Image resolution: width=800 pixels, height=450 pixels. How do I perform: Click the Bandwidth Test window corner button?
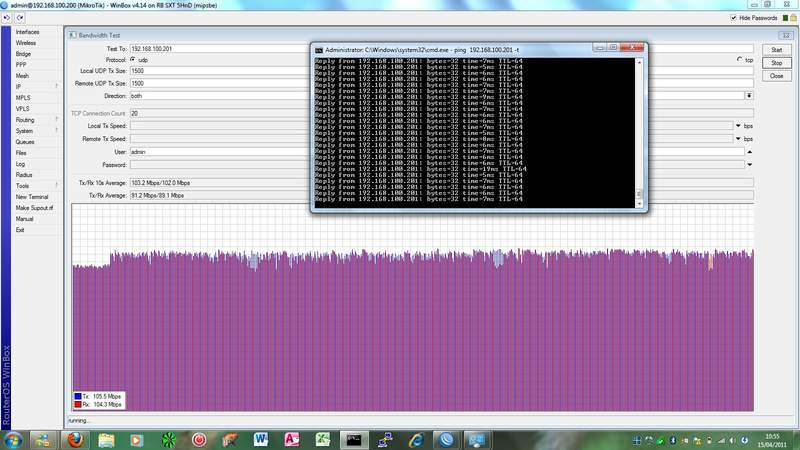786,36
